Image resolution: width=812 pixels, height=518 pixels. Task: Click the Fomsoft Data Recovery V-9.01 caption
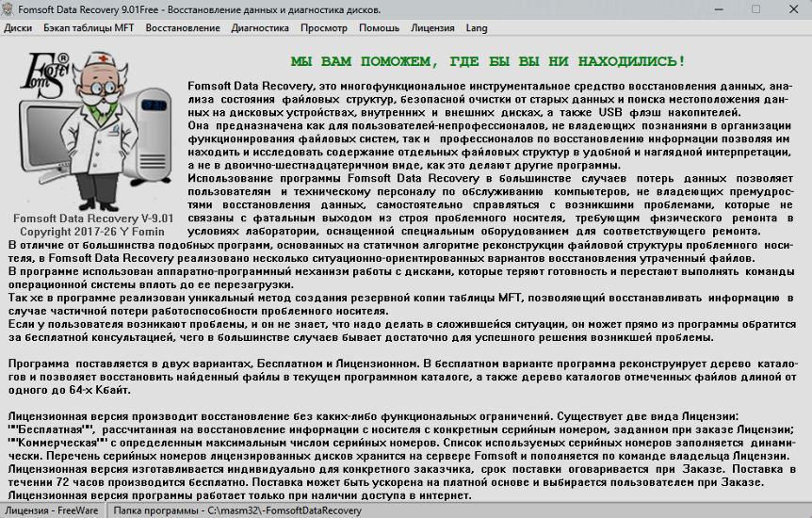(x=94, y=219)
